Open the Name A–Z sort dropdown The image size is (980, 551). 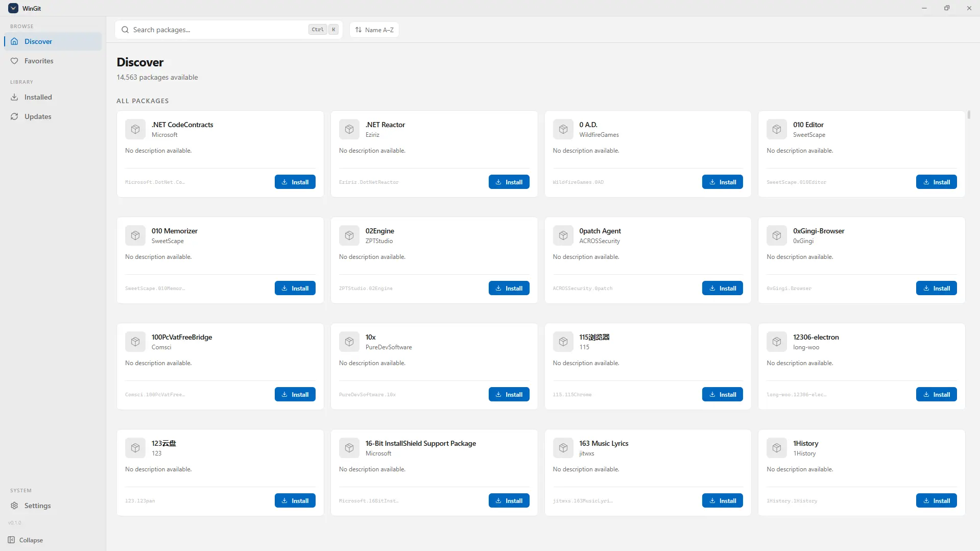coord(374,30)
